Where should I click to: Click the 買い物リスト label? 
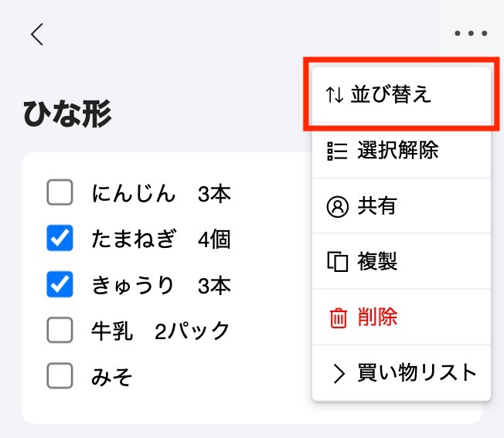(x=417, y=373)
